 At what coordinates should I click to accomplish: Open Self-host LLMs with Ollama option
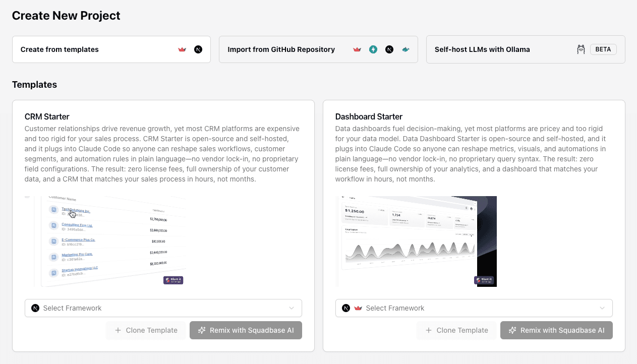coord(526,49)
